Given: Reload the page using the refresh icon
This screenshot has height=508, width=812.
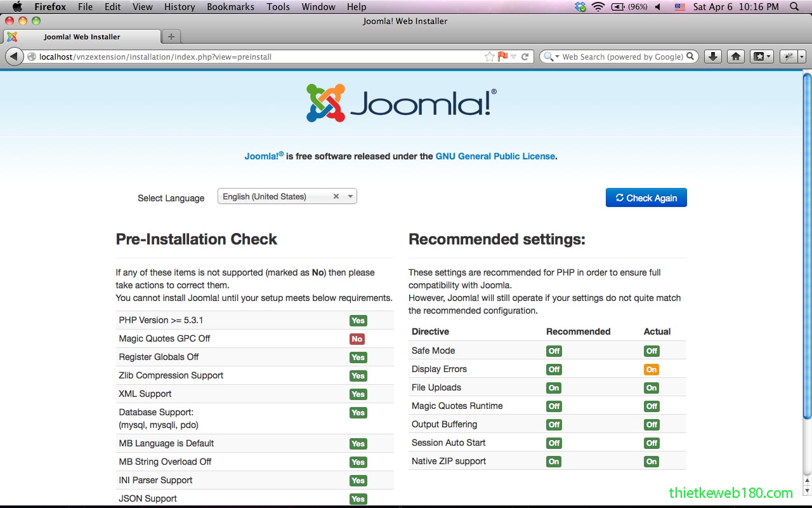Looking at the screenshot, I should click(526, 57).
